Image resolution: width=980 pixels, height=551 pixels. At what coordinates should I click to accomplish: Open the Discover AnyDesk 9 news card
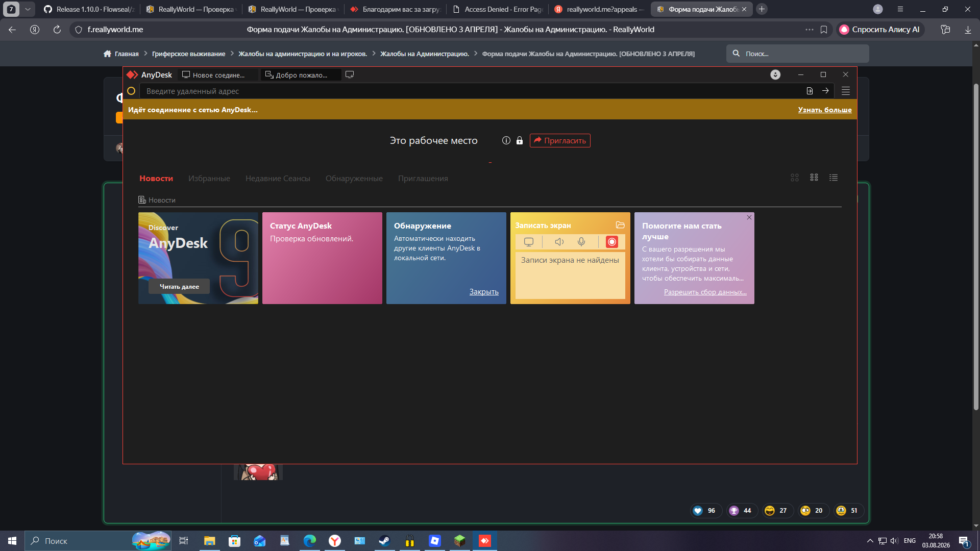(x=198, y=258)
